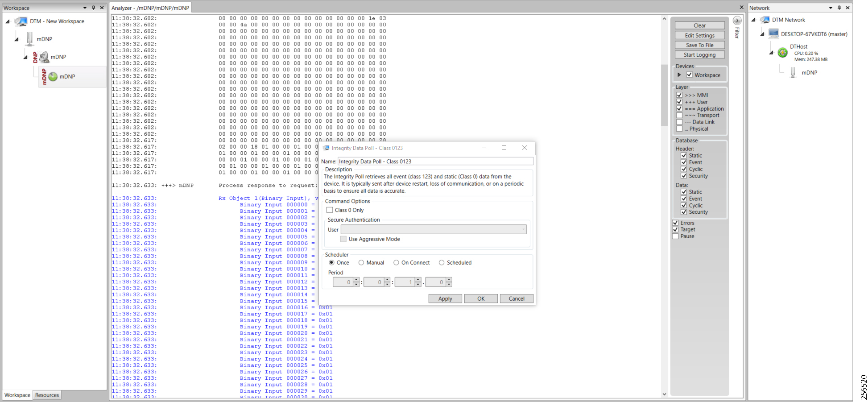
Task: Select the Manual scheduler radio button
Action: point(361,263)
